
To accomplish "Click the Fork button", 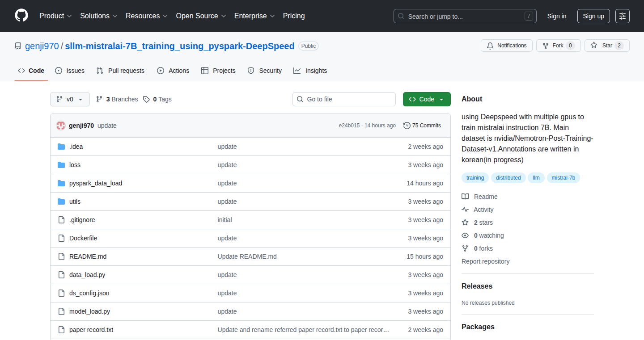I will (558, 46).
